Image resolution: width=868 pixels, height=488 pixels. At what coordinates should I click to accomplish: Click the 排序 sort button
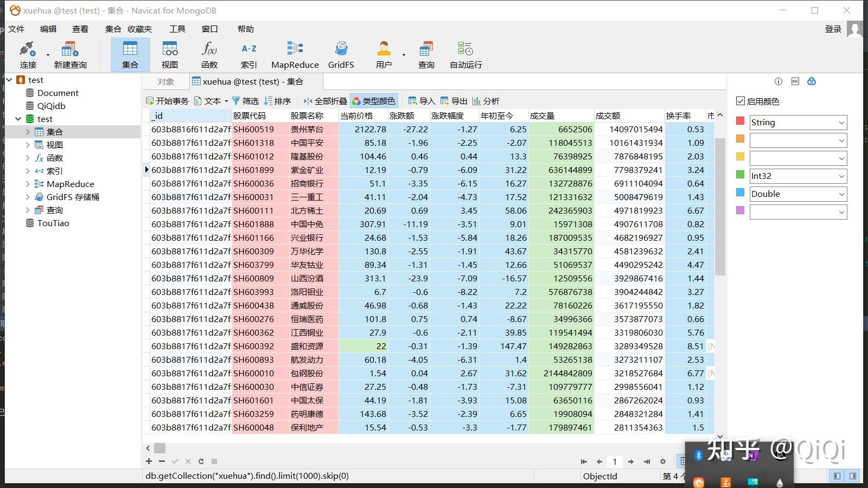point(277,101)
